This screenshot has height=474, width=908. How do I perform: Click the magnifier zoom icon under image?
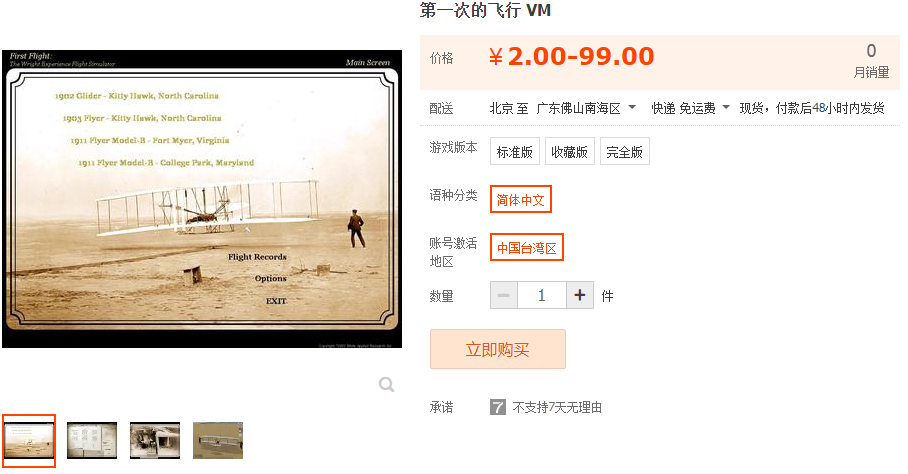pyautogui.click(x=386, y=384)
